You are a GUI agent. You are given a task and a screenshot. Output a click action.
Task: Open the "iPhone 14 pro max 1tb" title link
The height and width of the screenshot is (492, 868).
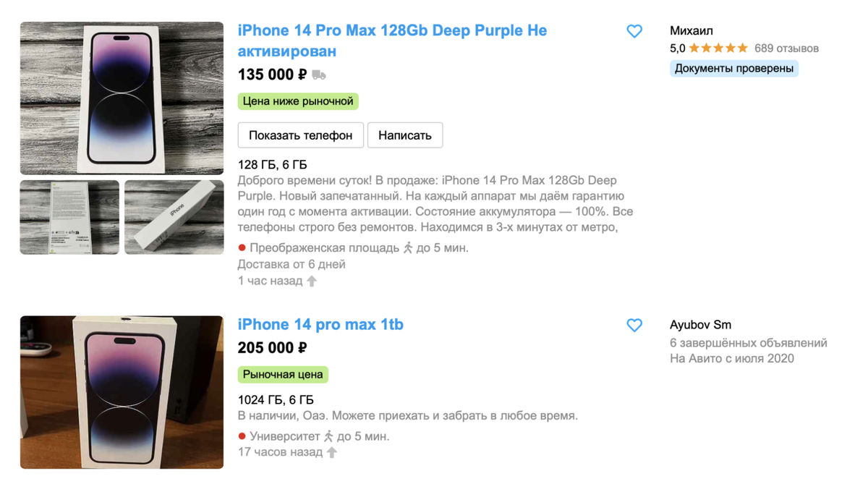pyautogui.click(x=320, y=325)
